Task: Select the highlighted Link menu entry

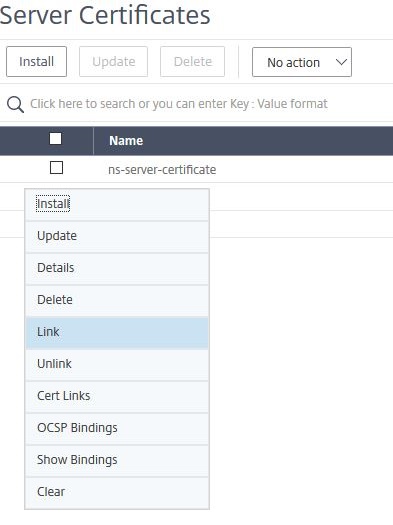Action: [117, 332]
